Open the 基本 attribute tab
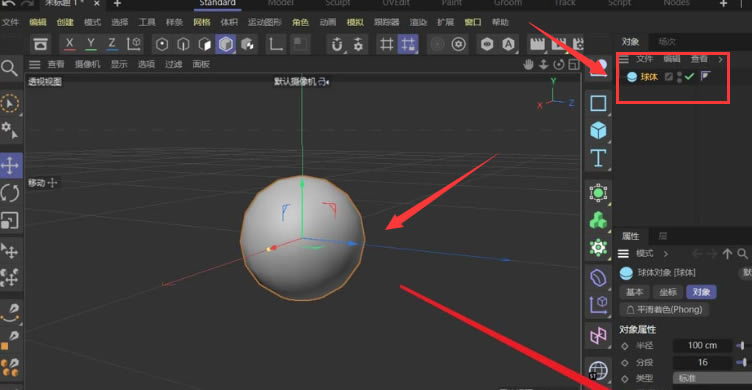Screen dimensions: 752x390 [x=634, y=292]
